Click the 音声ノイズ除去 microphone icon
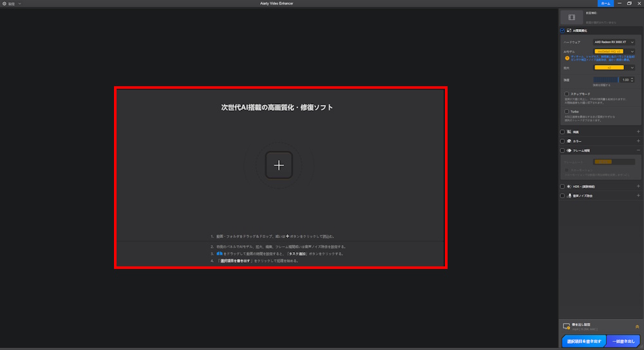 click(569, 196)
